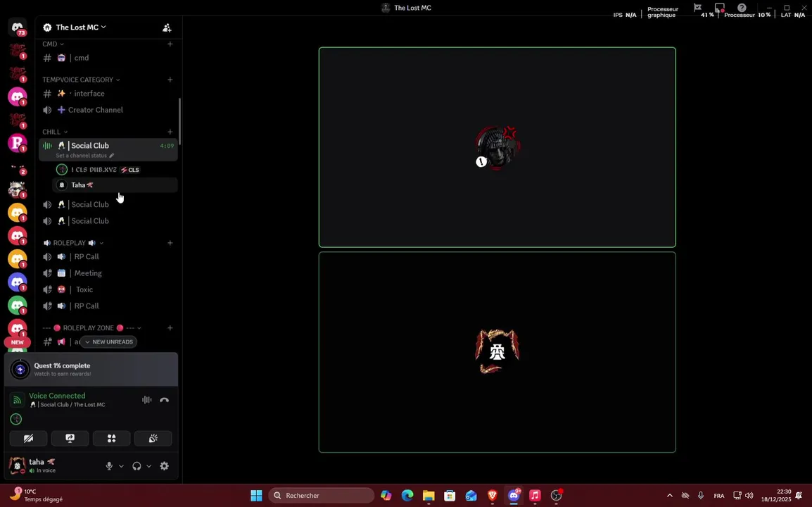Image resolution: width=812 pixels, height=507 pixels.
Task: Open microphone input options arrow
Action: 121,466
